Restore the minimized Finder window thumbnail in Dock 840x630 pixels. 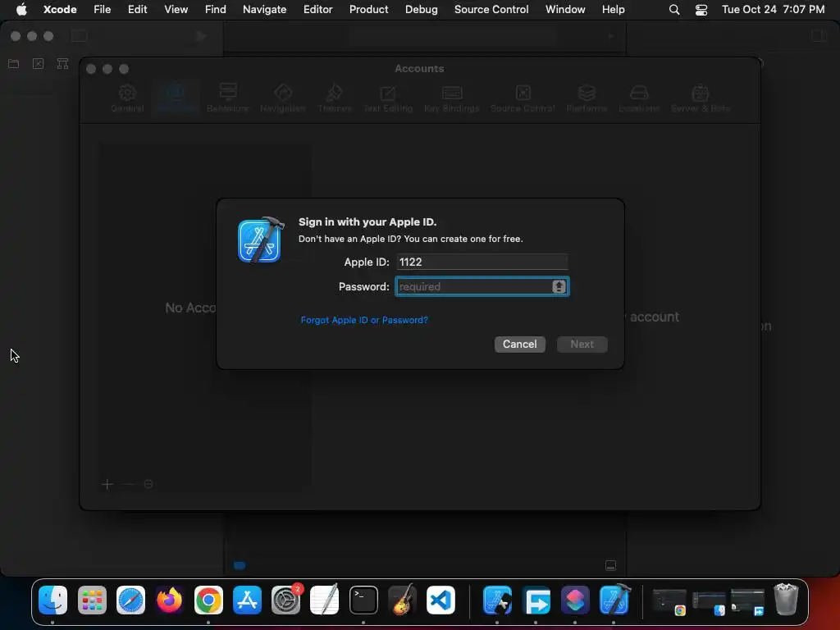[708, 603]
